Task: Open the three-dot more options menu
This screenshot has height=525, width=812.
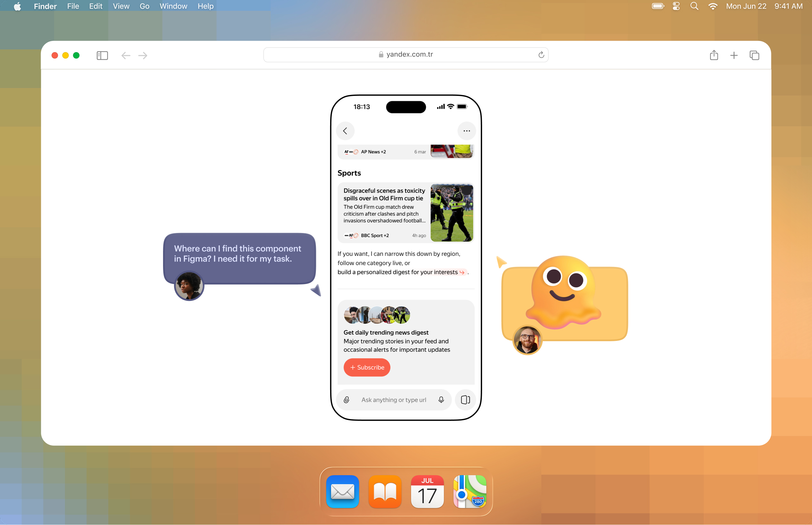Action: [x=466, y=131]
